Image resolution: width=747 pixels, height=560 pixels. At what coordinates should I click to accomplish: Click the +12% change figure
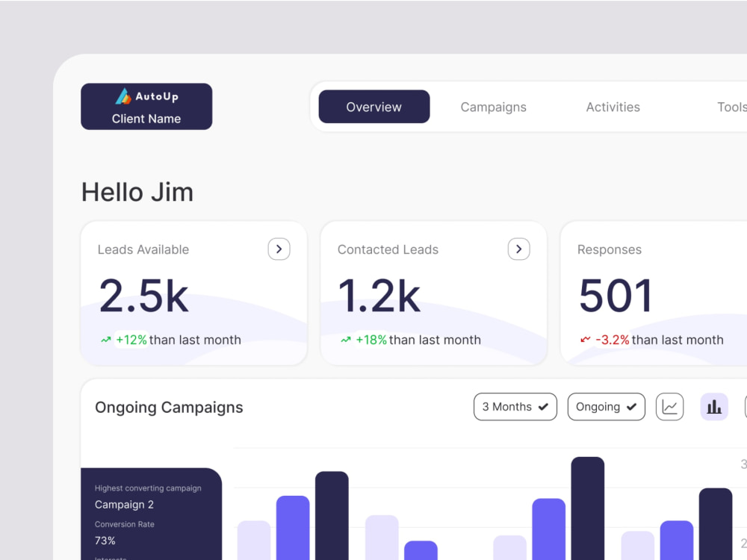[x=131, y=340]
